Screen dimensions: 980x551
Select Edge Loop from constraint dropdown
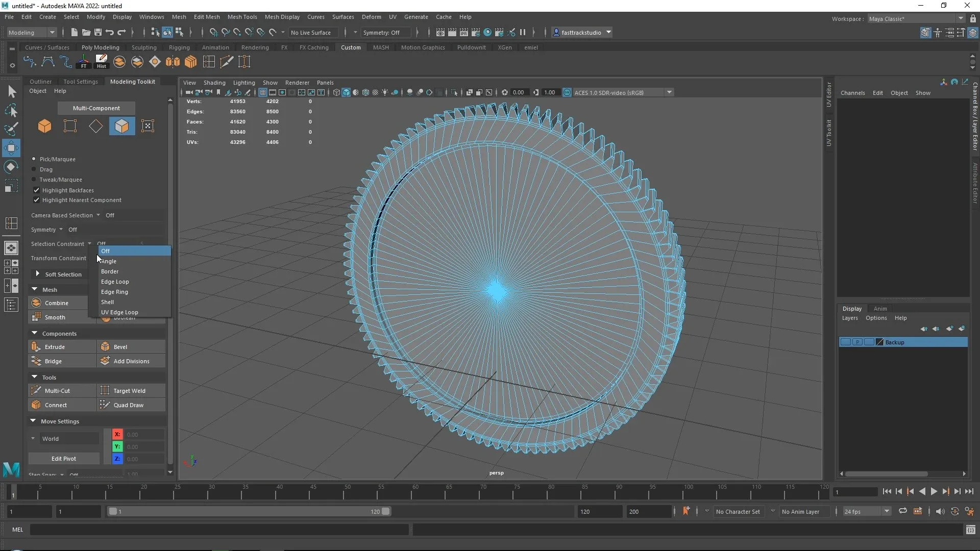click(115, 281)
